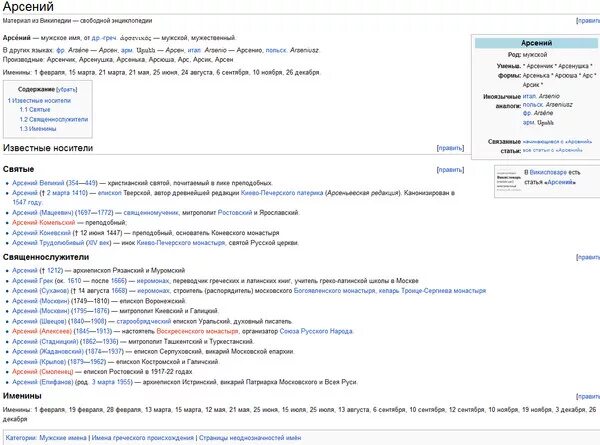Open 'Арсений (Стадницкий)' article
This screenshot has height=445, width=600.
[45, 342]
